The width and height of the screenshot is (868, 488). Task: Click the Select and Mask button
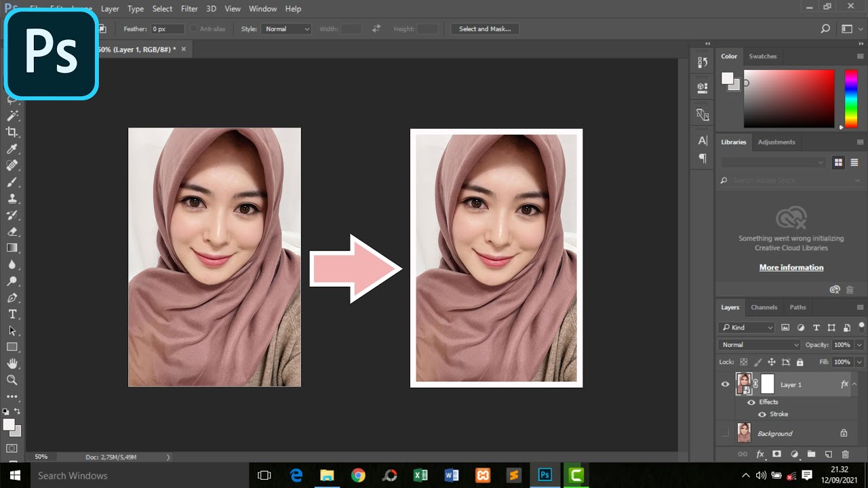point(485,29)
